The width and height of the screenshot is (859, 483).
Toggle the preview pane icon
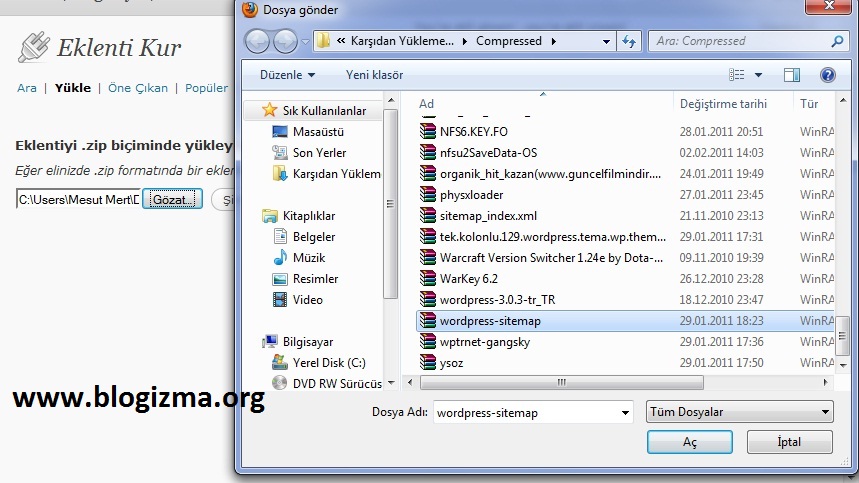point(792,75)
